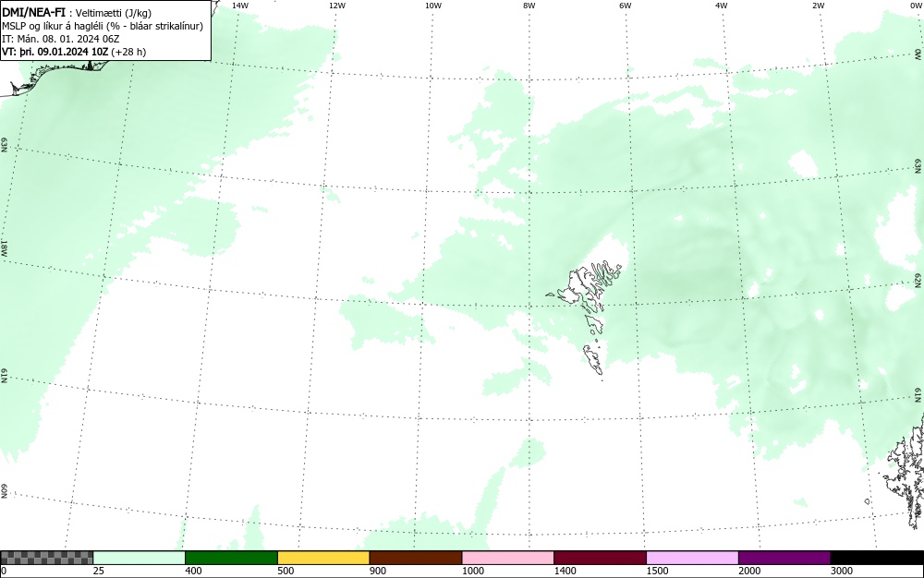Click the 8W longitude label
The image size is (924, 578).
click(529, 6)
